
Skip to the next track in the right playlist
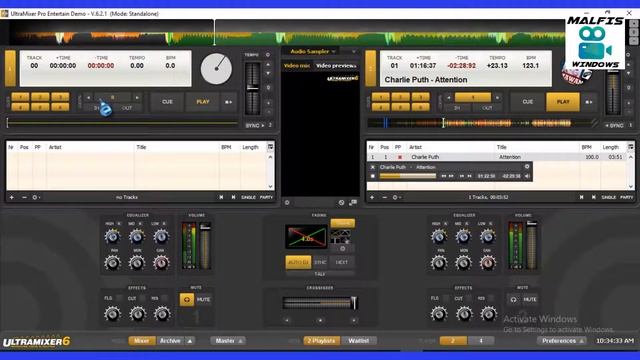(x=593, y=197)
